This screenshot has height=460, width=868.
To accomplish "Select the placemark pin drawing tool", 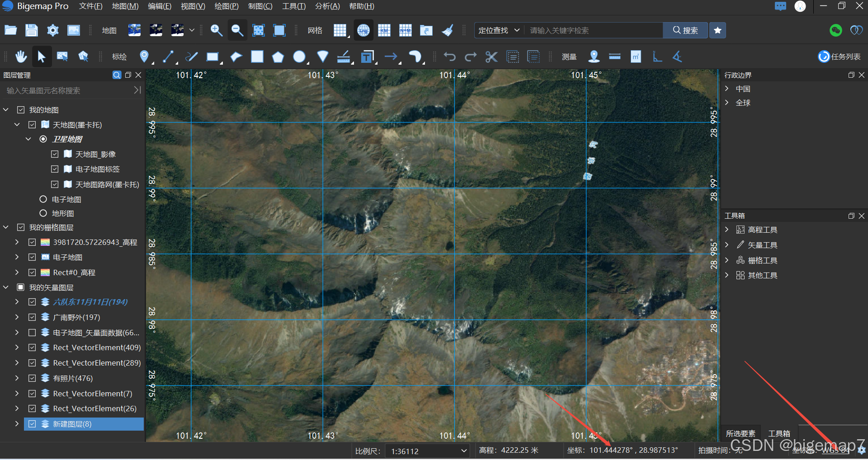I will pos(144,56).
